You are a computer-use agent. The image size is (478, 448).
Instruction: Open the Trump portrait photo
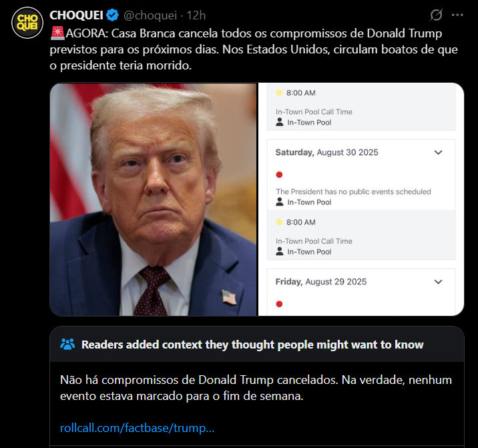[x=154, y=200]
